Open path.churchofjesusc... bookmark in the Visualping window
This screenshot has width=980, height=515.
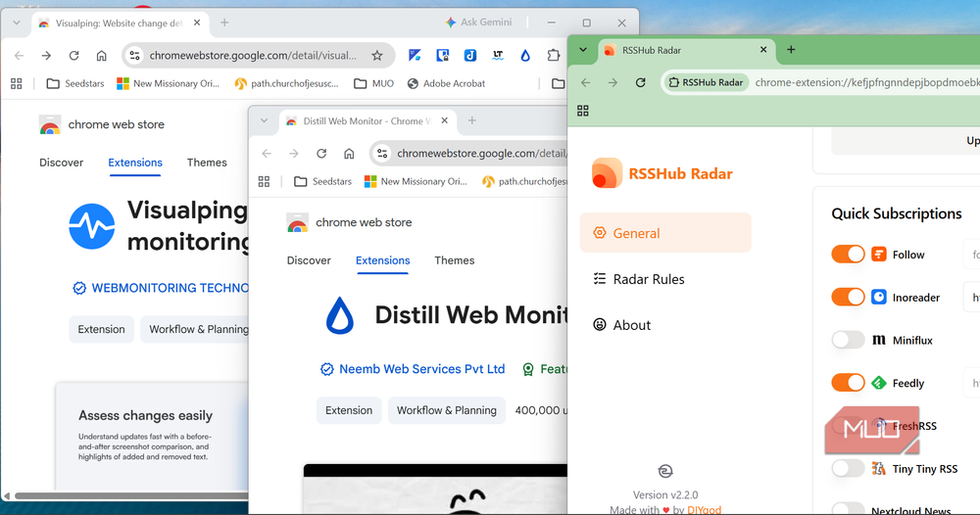pos(286,83)
